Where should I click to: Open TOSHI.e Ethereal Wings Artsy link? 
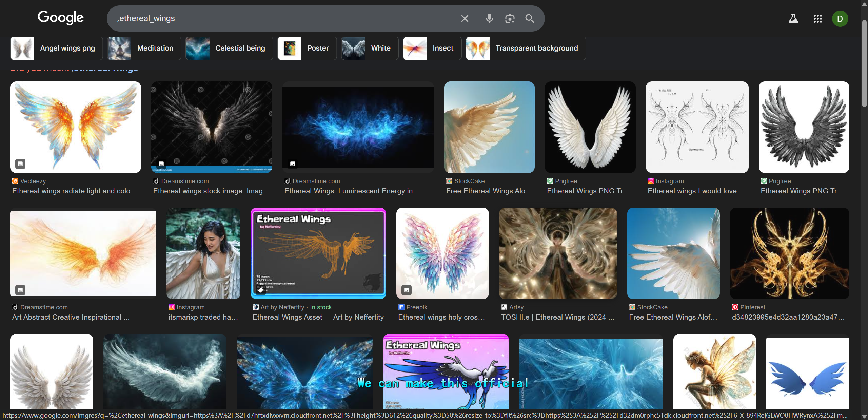557,317
